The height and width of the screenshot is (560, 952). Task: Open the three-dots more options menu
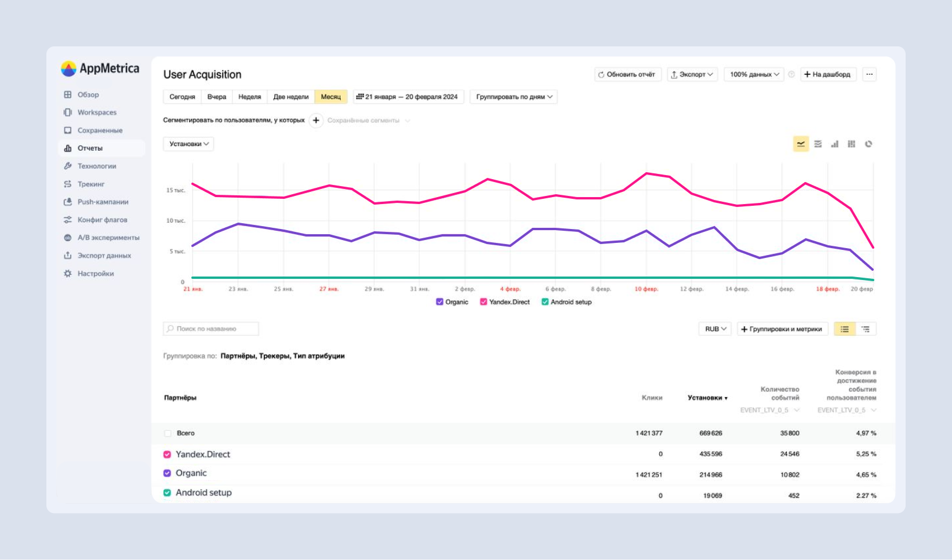[869, 74]
